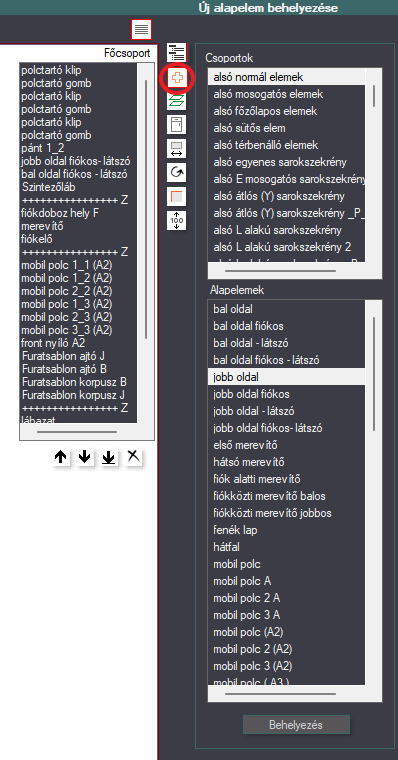Click the rotate arrow icon

pyautogui.click(x=176, y=172)
